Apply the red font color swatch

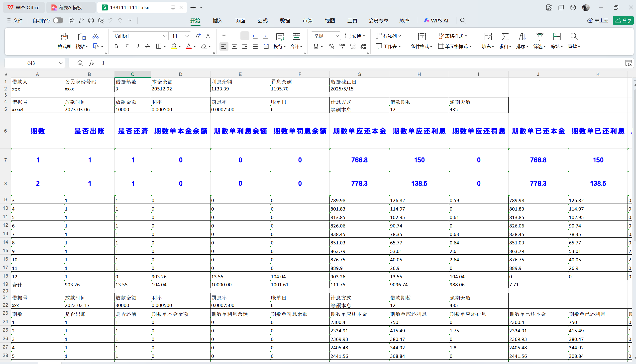[189, 46]
